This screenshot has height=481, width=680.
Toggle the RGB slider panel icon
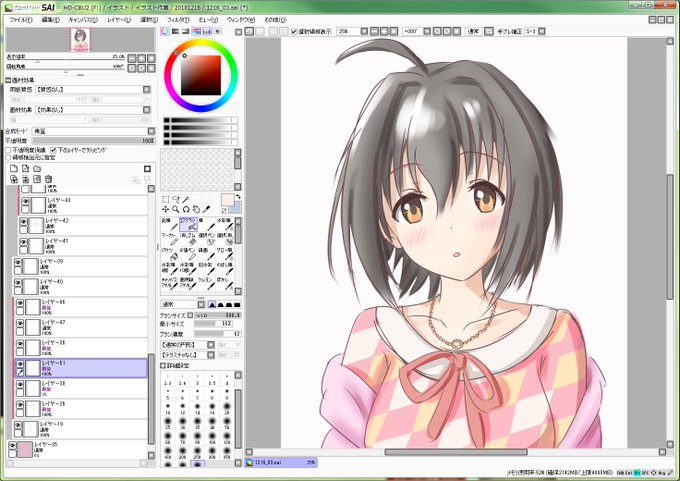click(x=175, y=31)
